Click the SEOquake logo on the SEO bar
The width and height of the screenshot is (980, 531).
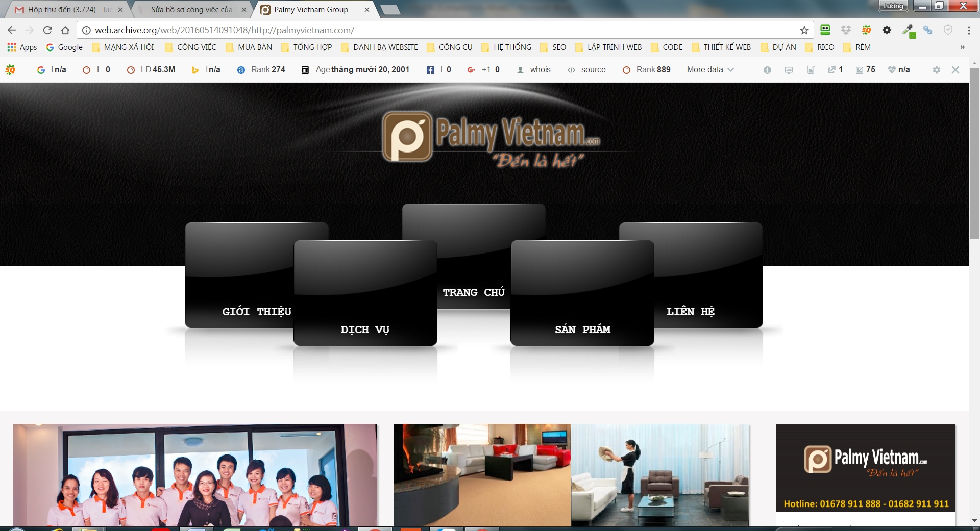tap(10, 70)
